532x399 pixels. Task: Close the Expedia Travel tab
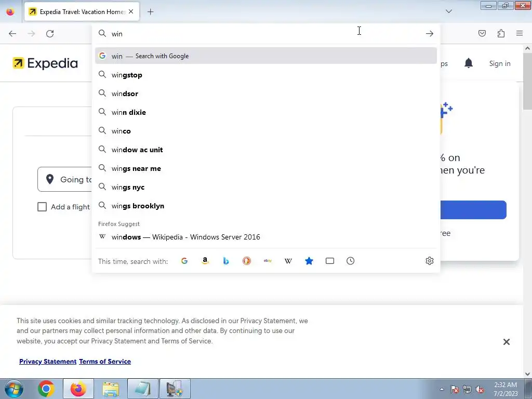pyautogui.click(x=131, y=11)
